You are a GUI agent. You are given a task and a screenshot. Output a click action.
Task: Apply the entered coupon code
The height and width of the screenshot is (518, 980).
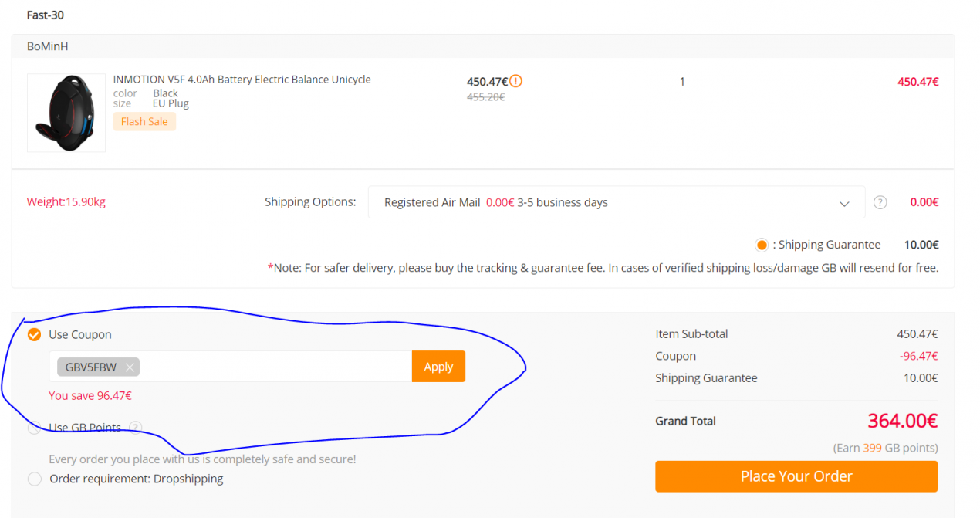[438, 367]
